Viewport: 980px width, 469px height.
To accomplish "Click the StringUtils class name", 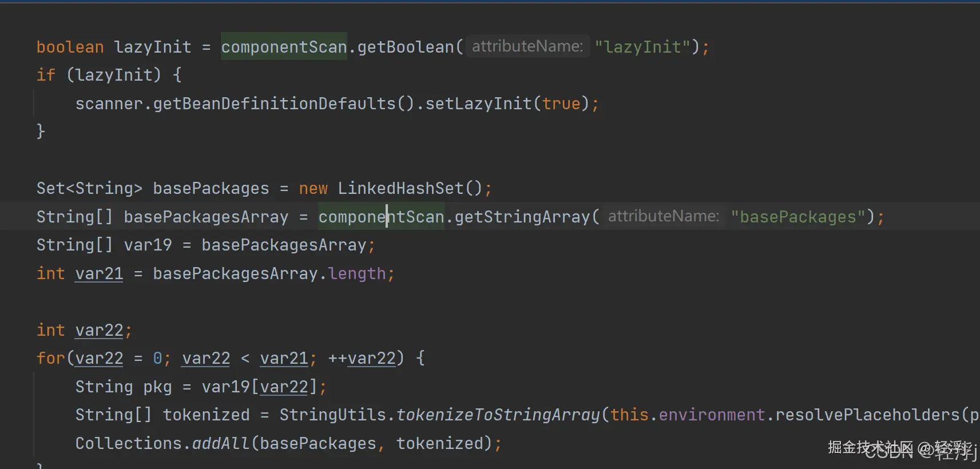I will point(332,415).
